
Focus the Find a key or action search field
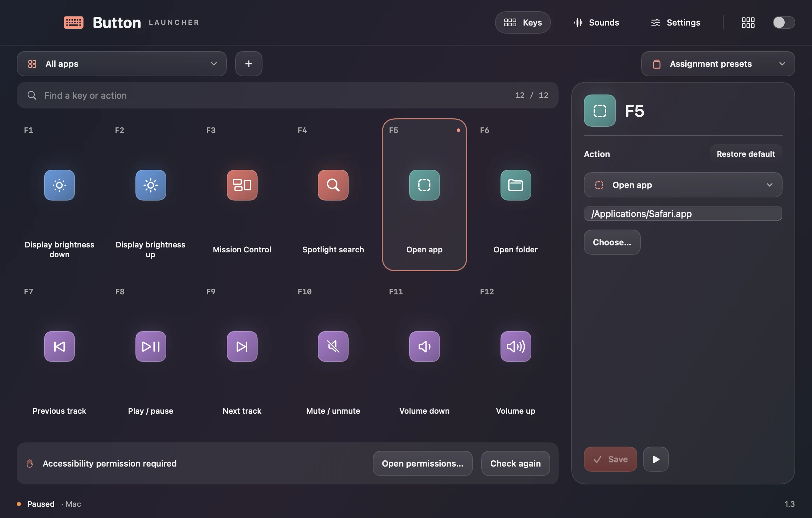(287, 95)
